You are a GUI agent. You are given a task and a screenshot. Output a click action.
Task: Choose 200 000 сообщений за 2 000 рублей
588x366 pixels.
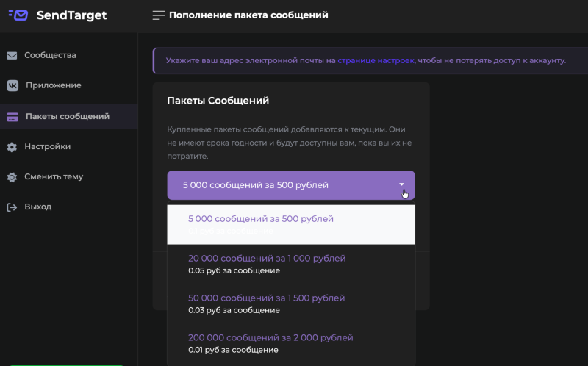click(291, 343)
